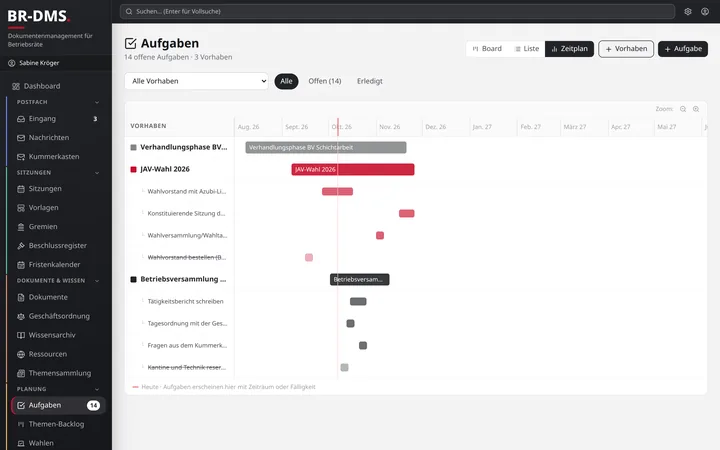
Task: Click the black swatch beside Betriebsversammlung
Action: point(134,280)
